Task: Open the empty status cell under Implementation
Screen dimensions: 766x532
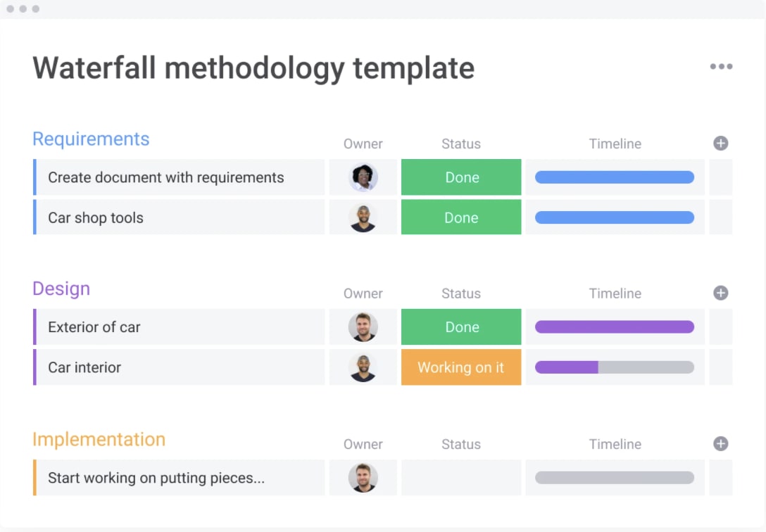Action: [x=460, y=477]
